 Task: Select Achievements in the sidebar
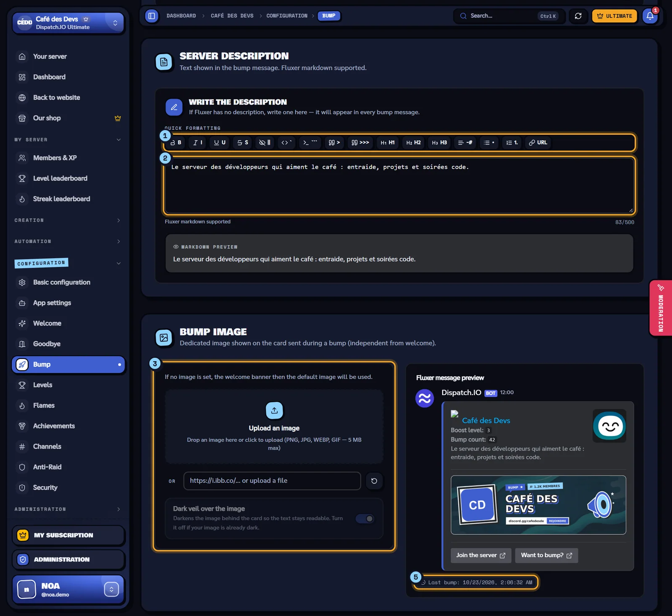click(68, 426)
